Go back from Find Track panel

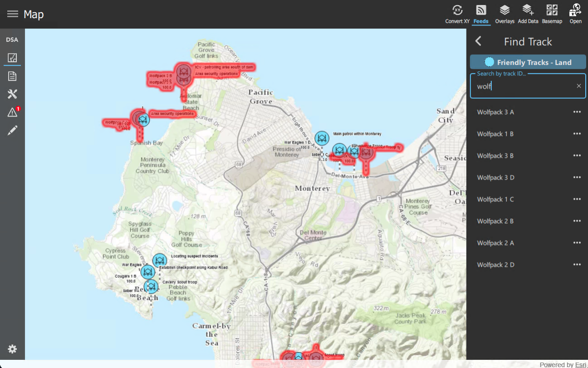coord(478,41)
